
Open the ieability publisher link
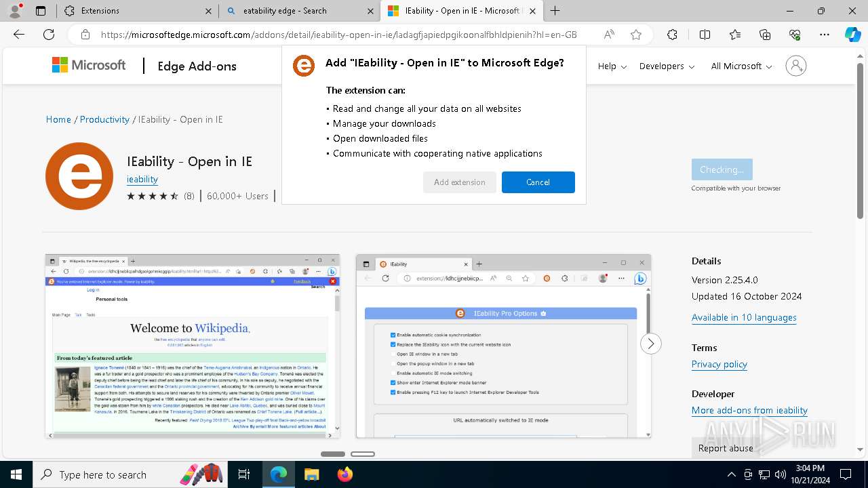[x=142, y=179]
